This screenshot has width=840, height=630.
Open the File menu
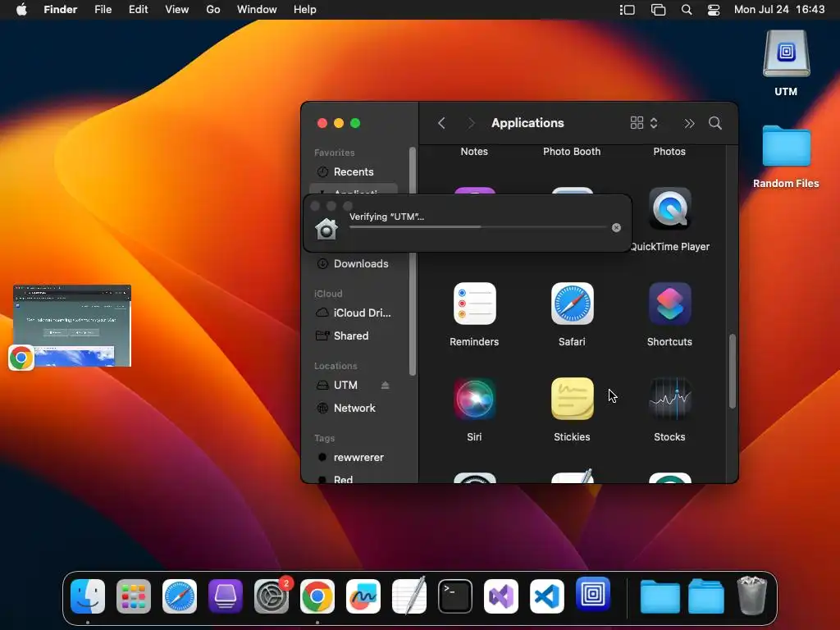[103, 10]
